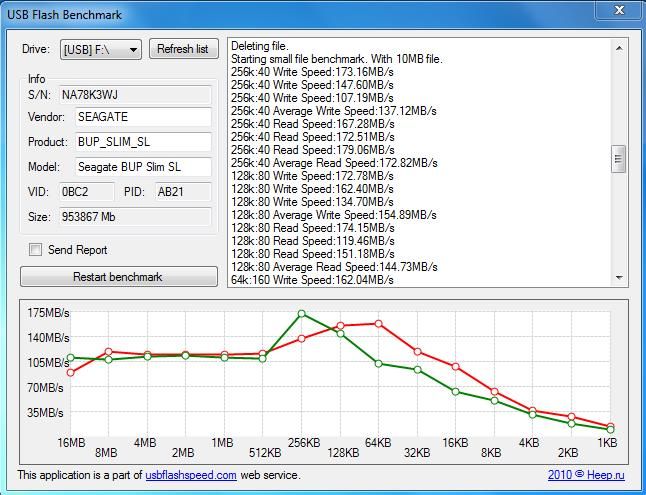Close the USB Flash Benchmark window

(x=619, y=10)
